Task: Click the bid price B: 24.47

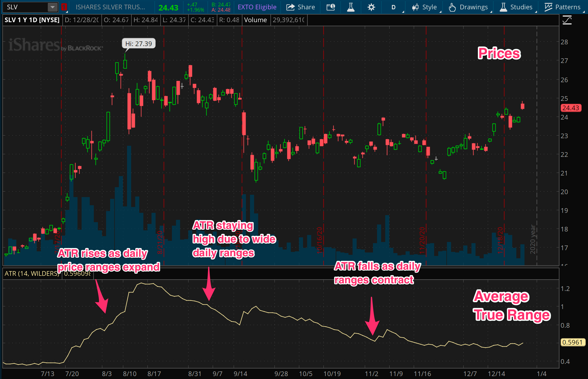Action: pyautogui.click(x=221, y=4)
